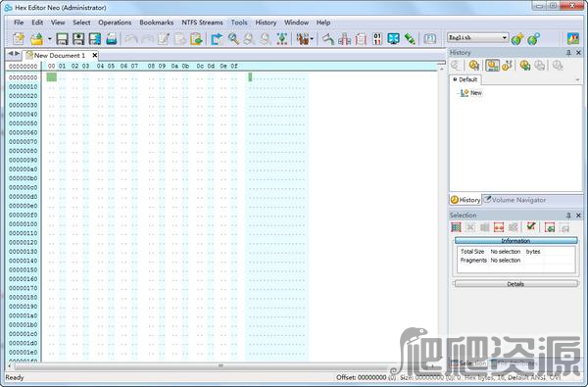This screenshot has width=588, height=387.
Task: Collapse the Information section header
Action: point(516,240)
